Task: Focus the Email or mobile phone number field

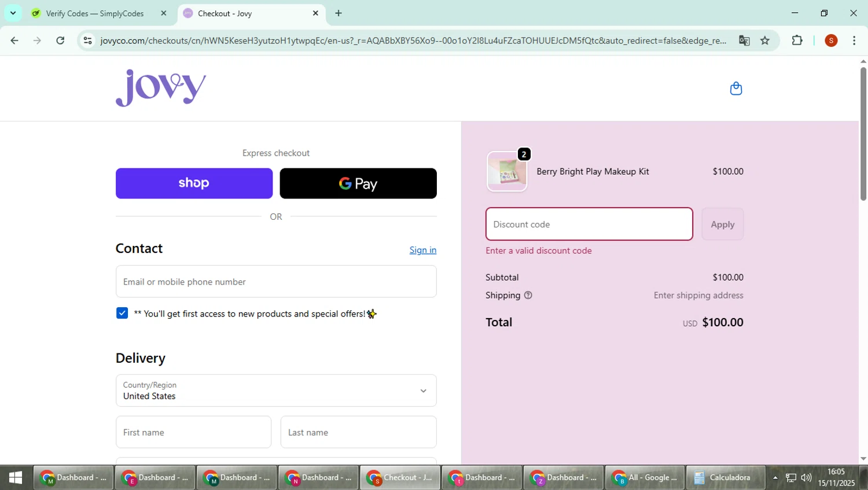Action: coord(276,282)
